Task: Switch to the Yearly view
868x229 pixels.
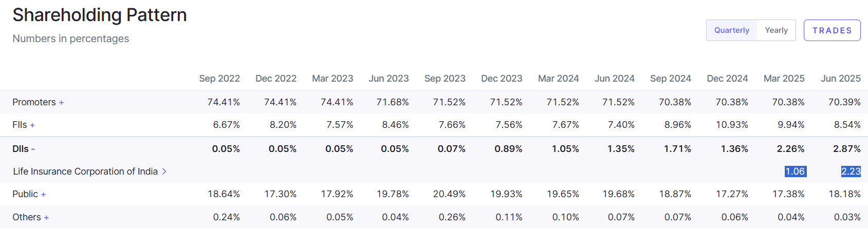Action: pos(776,30)
